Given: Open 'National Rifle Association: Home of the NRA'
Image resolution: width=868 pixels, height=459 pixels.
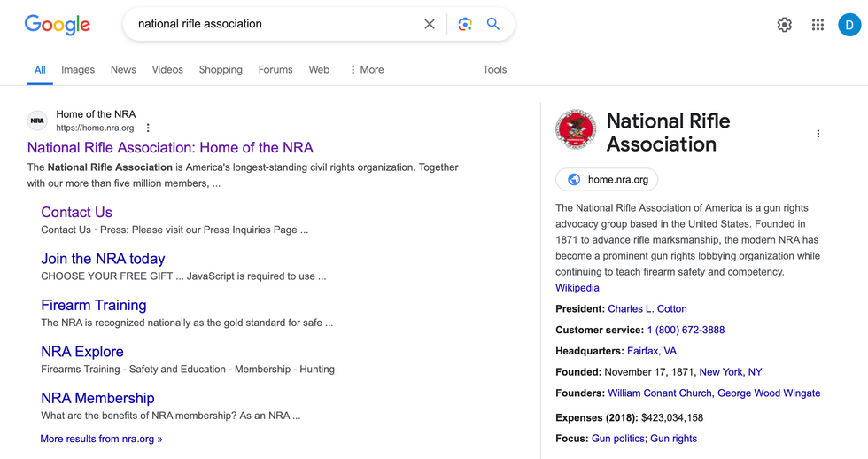Looking at the screenshot, I should click(x=170, y=147).
